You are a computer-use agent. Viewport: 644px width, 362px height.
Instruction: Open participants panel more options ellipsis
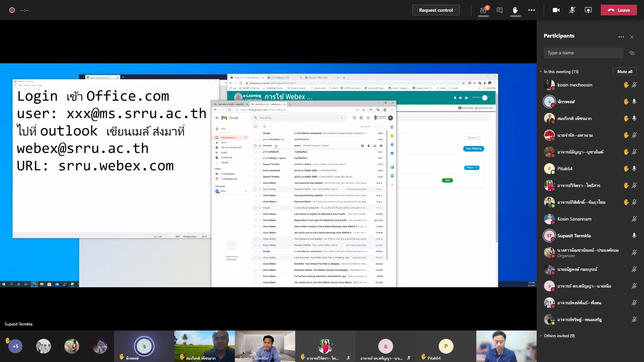[621, 37]
